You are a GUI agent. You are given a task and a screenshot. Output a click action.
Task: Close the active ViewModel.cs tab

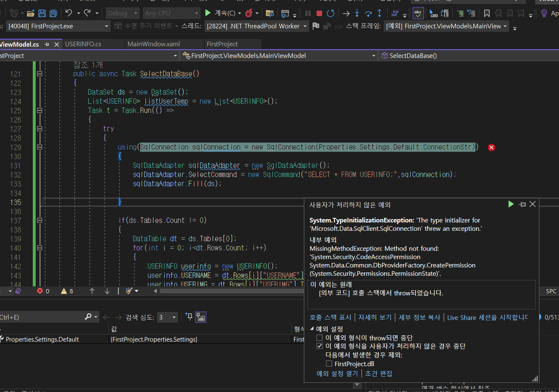click(x=57, y=44)
